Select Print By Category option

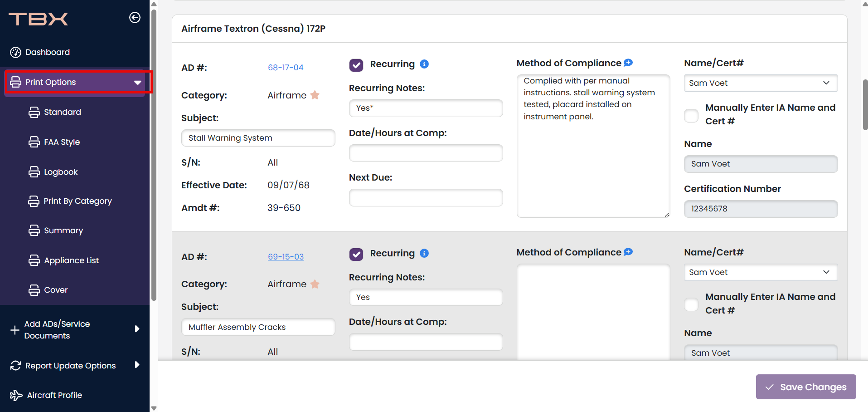pyautogui.click(x=78, y=201)
